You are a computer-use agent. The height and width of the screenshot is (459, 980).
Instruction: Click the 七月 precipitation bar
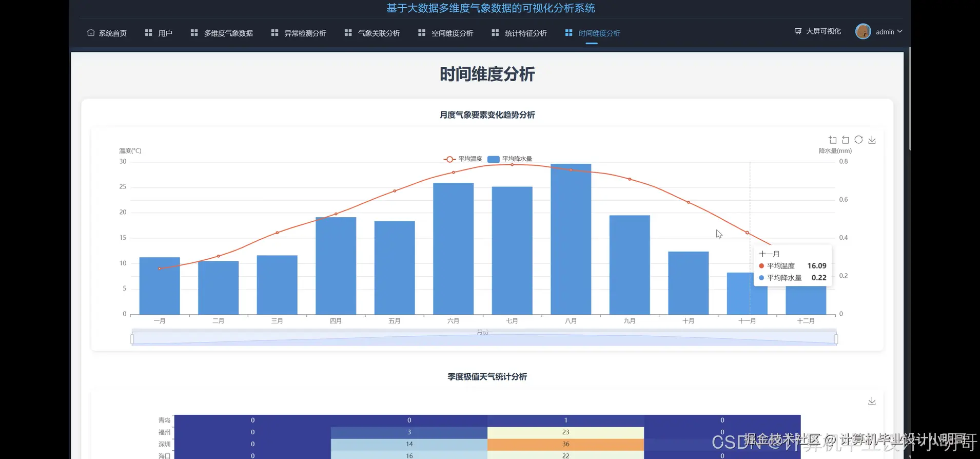[x=512, y=251]
